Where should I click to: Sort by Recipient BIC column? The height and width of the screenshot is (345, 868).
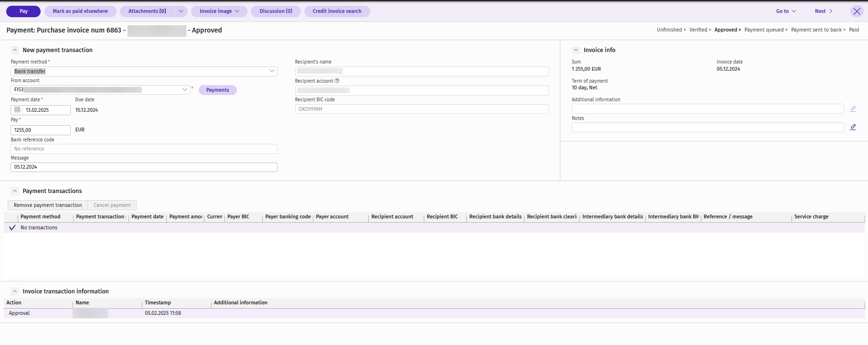445,217
